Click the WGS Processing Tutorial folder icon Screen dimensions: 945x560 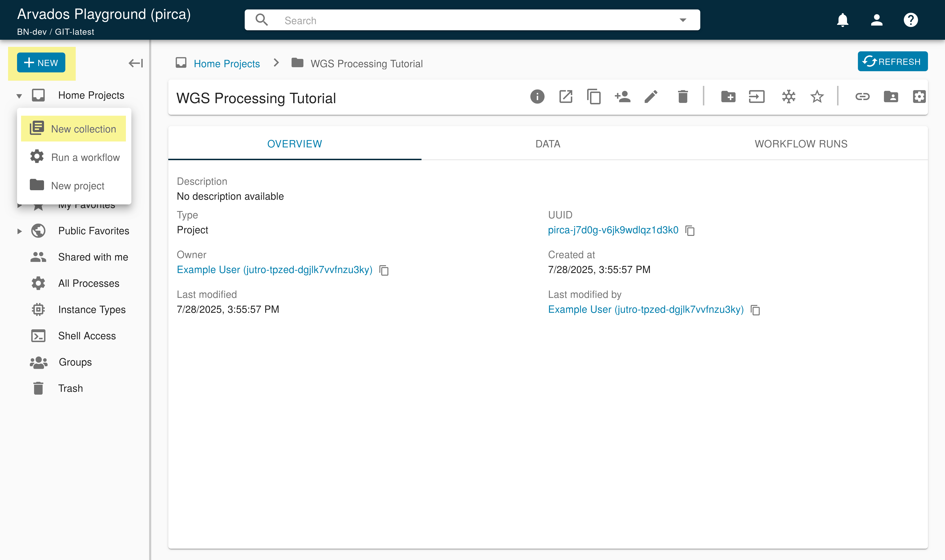point(297,63)
